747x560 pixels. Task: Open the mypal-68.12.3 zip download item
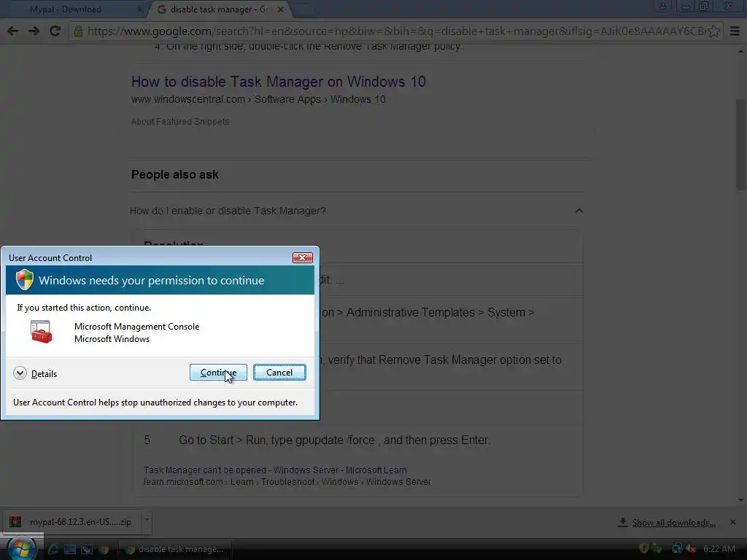coord(71,522)
